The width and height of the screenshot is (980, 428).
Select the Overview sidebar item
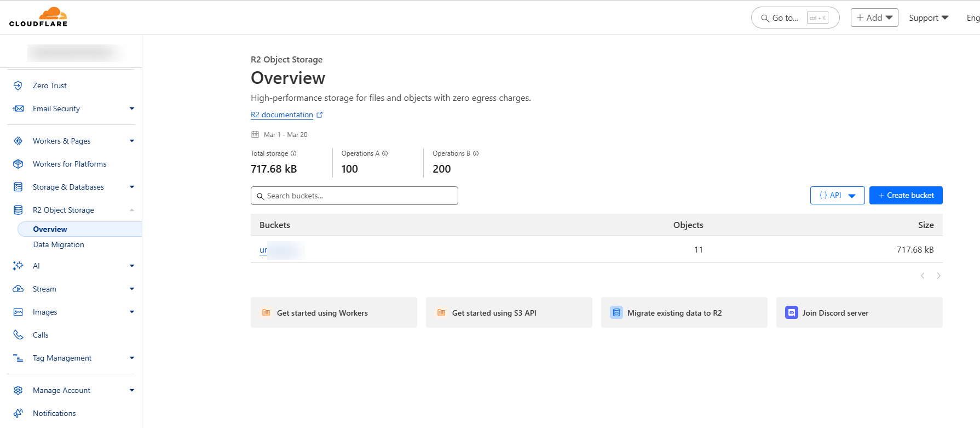tap(50, 229)
